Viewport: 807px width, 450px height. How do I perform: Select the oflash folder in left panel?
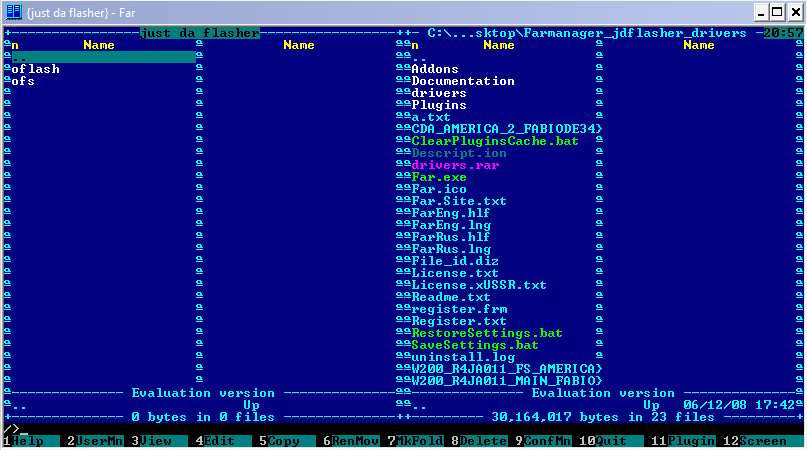tap(36, 69)
